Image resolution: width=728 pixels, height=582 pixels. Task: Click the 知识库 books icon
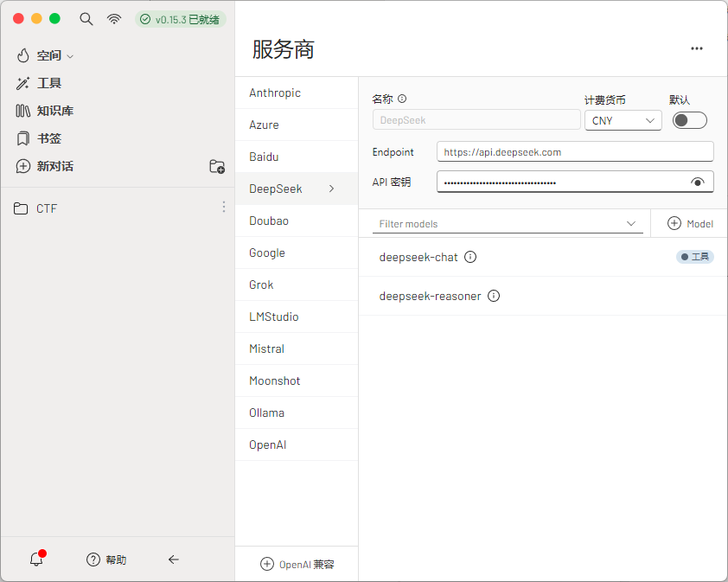pyautogui.click(x=22, y=111)
